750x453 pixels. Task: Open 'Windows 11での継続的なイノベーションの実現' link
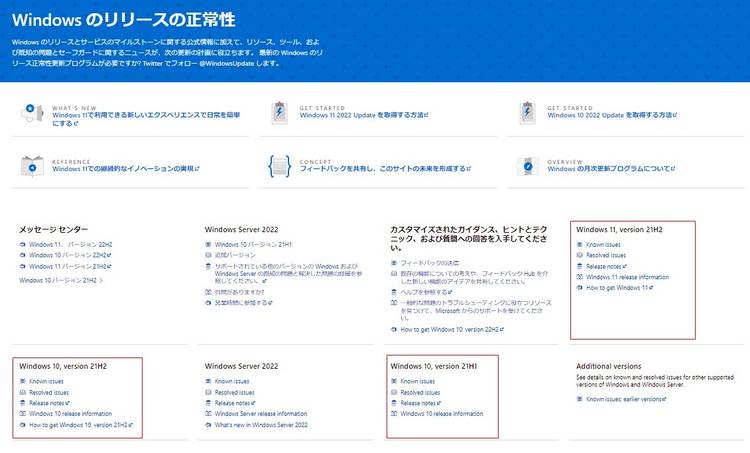(x=126, y=169)
